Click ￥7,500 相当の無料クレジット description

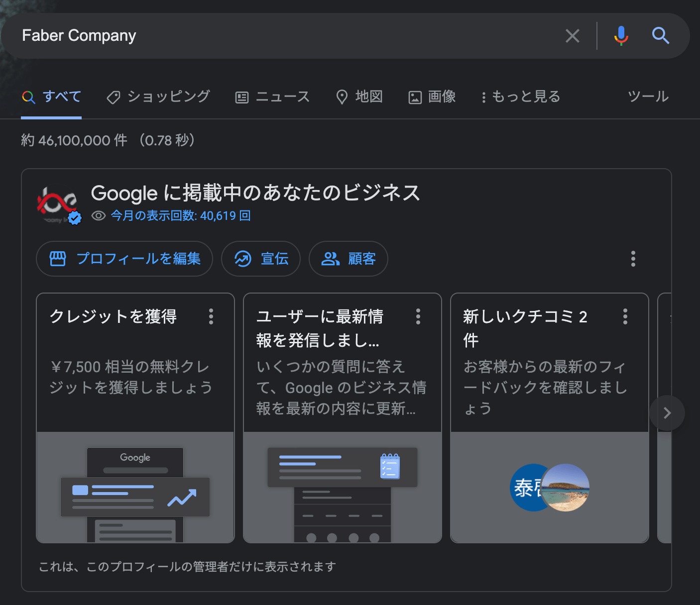coord(131,377)
